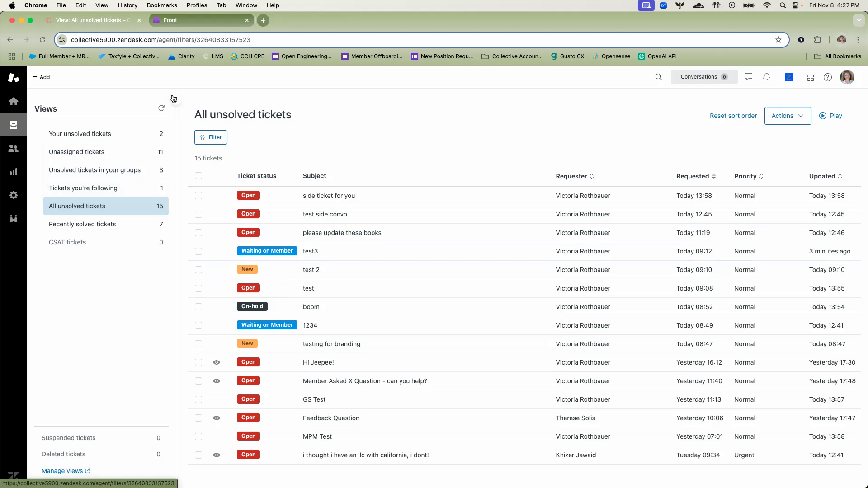Open Customers icon in left sidebar

[x=14, y=148]
